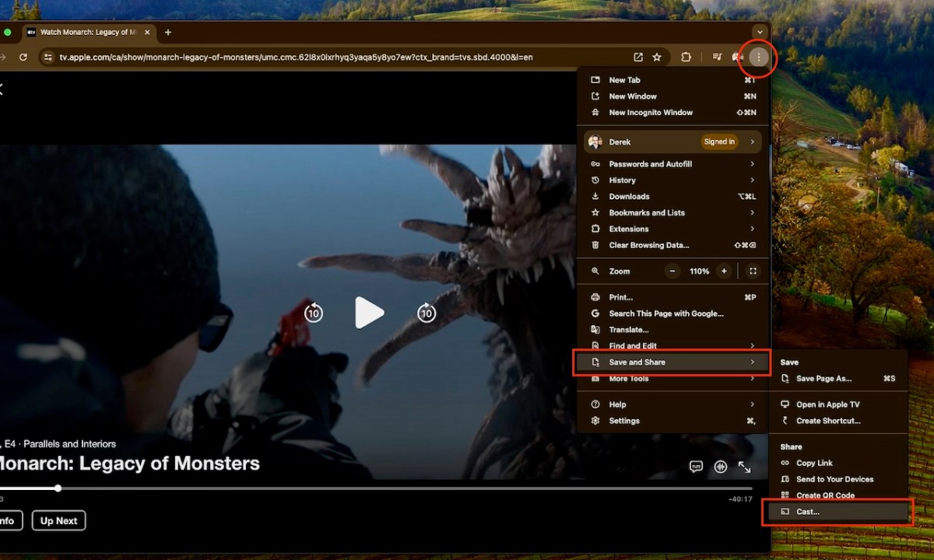Choose New Window from the menu

click(673, 96)
